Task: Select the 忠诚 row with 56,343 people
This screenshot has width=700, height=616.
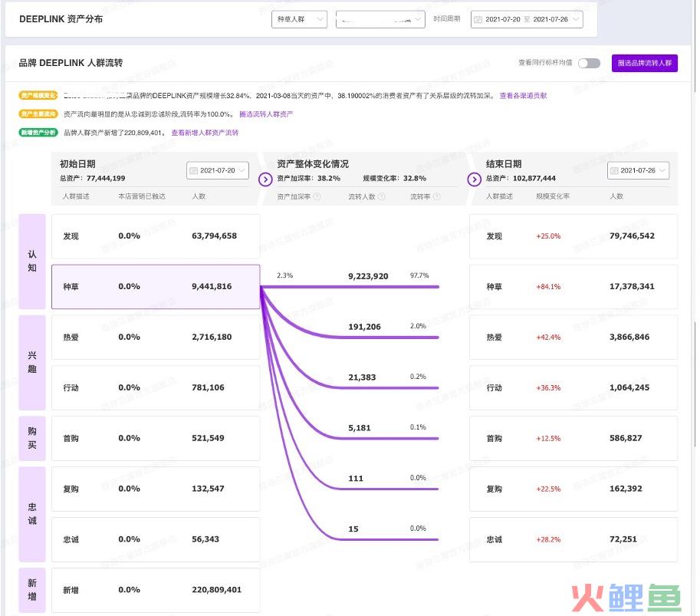Action: (156, 539)
